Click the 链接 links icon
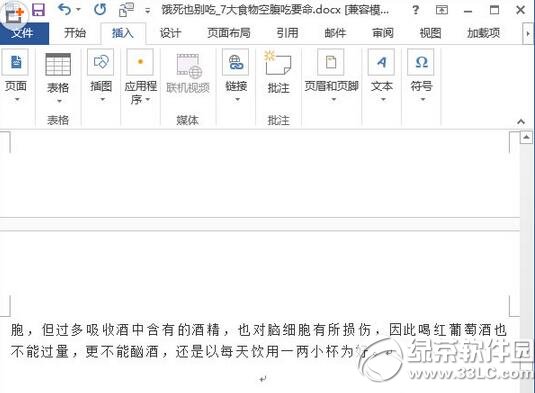The height and width of the screenshot is (393, 535). 236,62
